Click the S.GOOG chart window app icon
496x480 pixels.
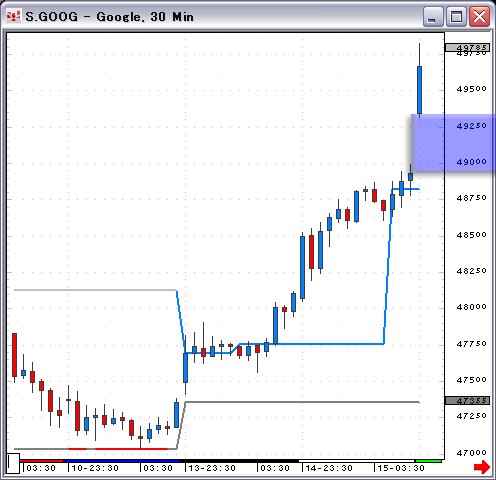coord(13,16)
